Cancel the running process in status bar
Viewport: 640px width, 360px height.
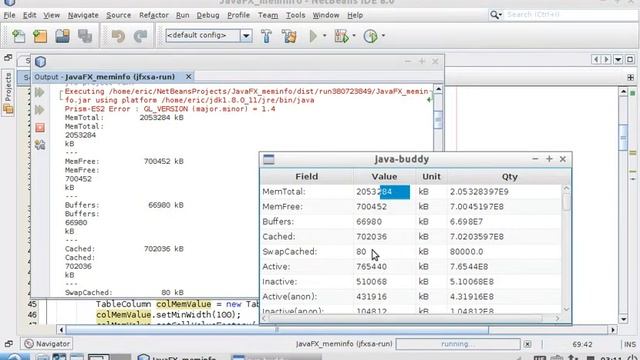pos(527,344)
